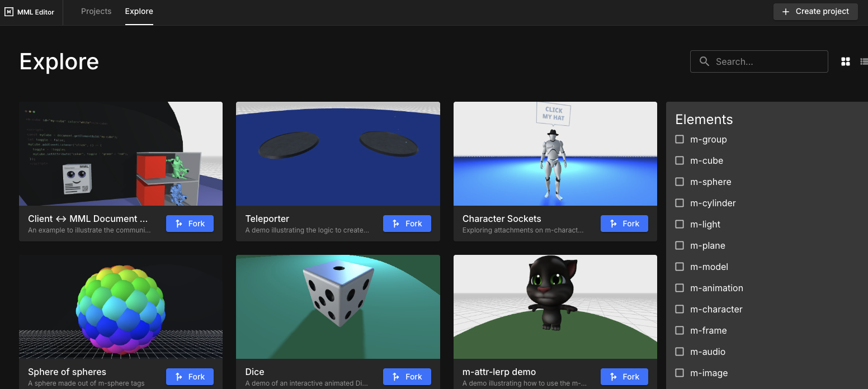Click the MML Editor logo icon
The width and height of the screenshot is (868, 389).
(9, 12)
